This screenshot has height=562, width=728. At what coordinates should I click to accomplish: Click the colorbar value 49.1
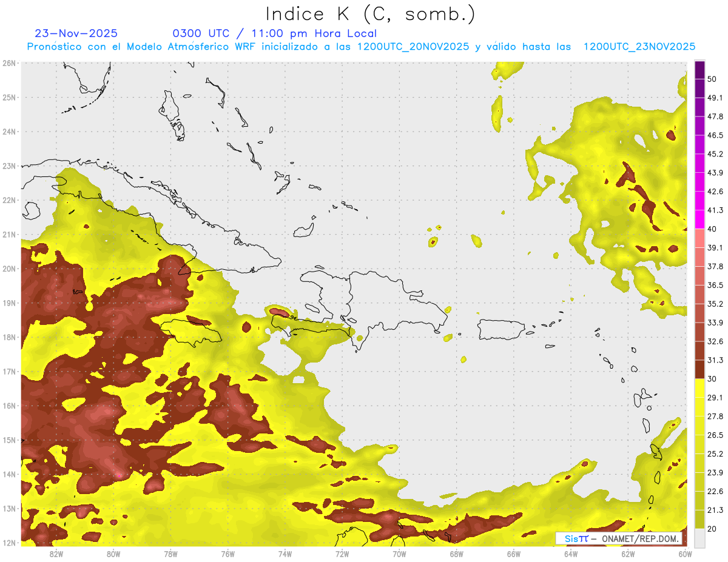715,98
